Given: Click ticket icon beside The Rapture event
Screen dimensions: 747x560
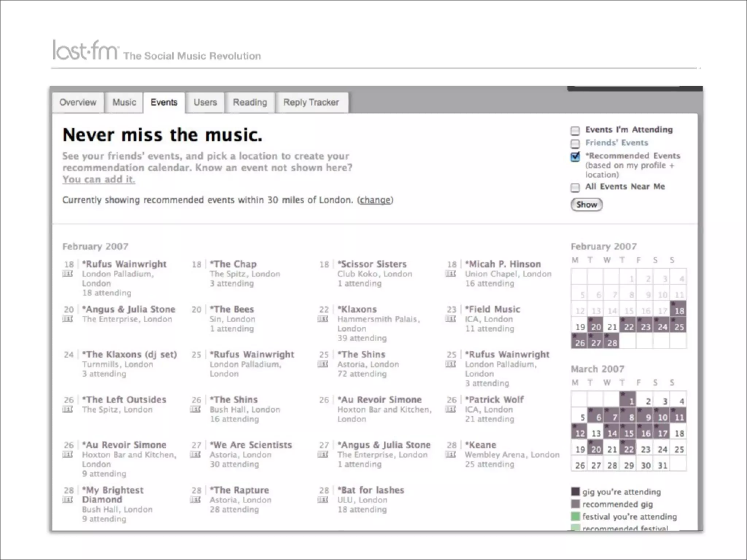Looking at the screenshot, I should click(196, 500).
